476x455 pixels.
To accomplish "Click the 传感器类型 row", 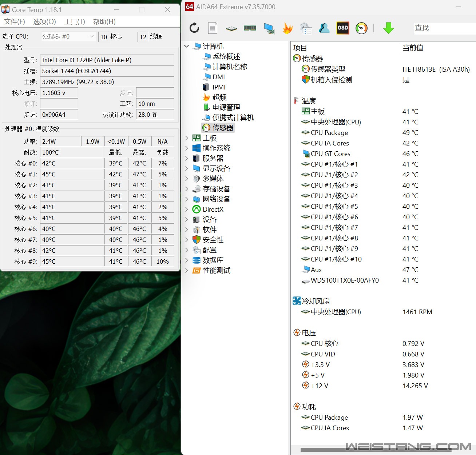I will pyautogui.click(x=383, y=69).
